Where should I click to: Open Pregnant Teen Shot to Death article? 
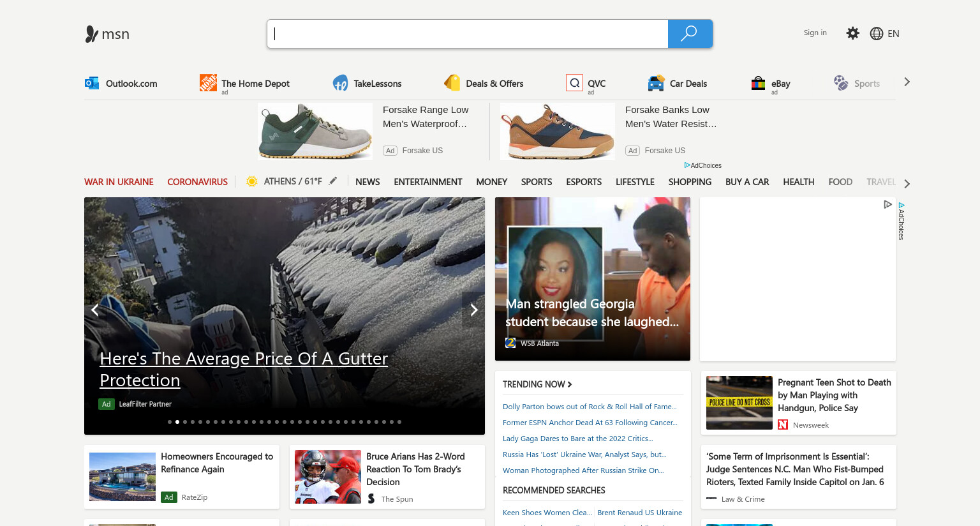[x=834, y=395]
